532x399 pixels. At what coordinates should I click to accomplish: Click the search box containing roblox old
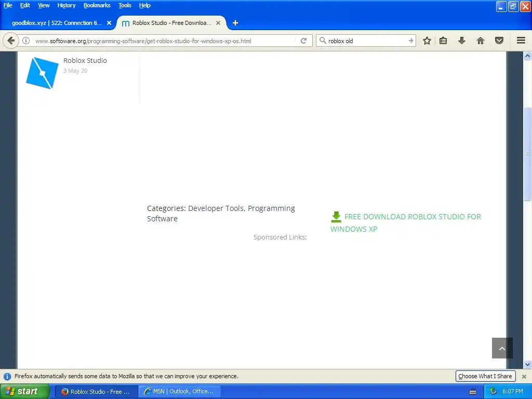366,41
